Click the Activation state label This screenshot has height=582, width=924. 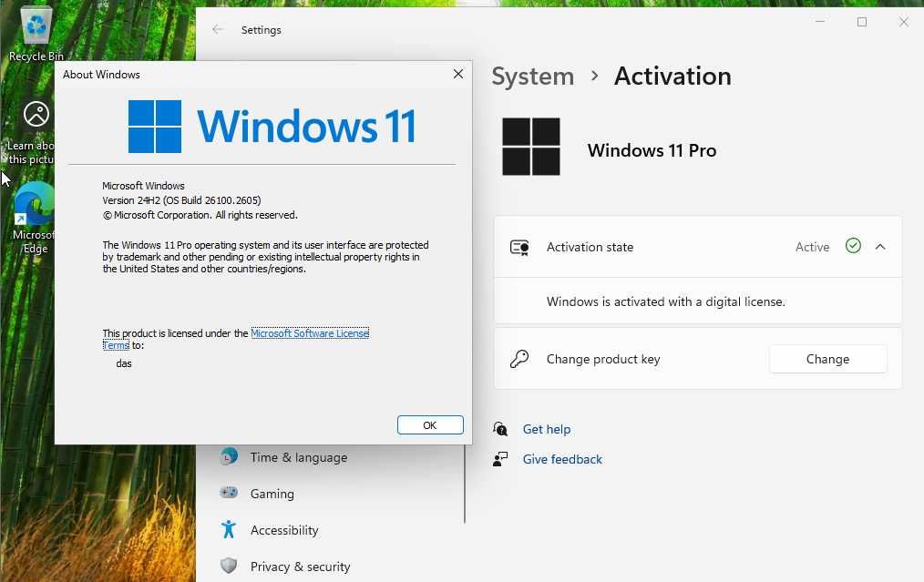pos(590,247)
